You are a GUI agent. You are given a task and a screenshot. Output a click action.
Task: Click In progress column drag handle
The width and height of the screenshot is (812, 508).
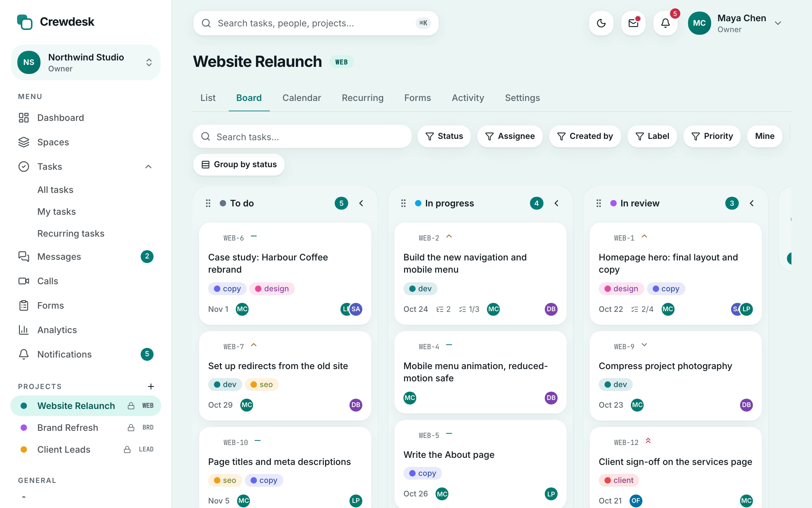click(403, 203)
